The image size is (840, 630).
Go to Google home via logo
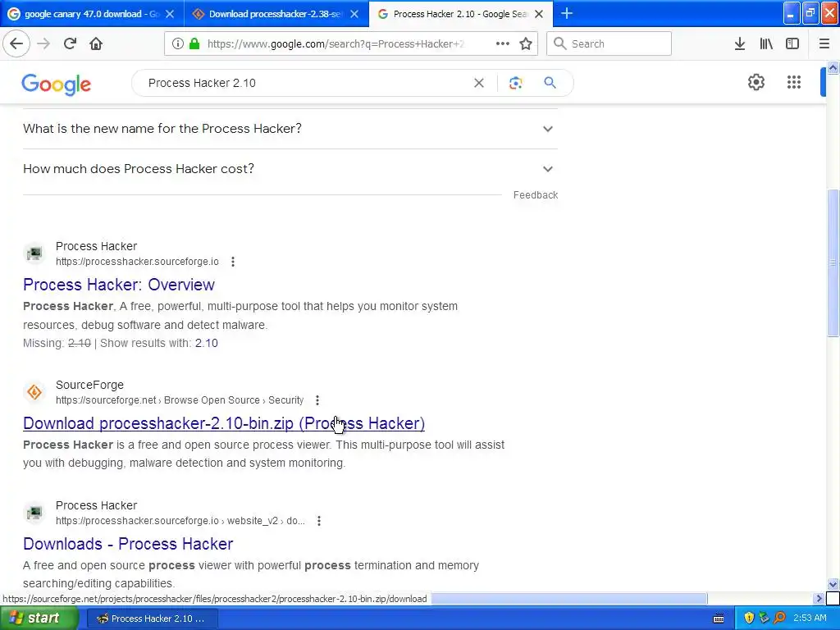coord(57,84)
